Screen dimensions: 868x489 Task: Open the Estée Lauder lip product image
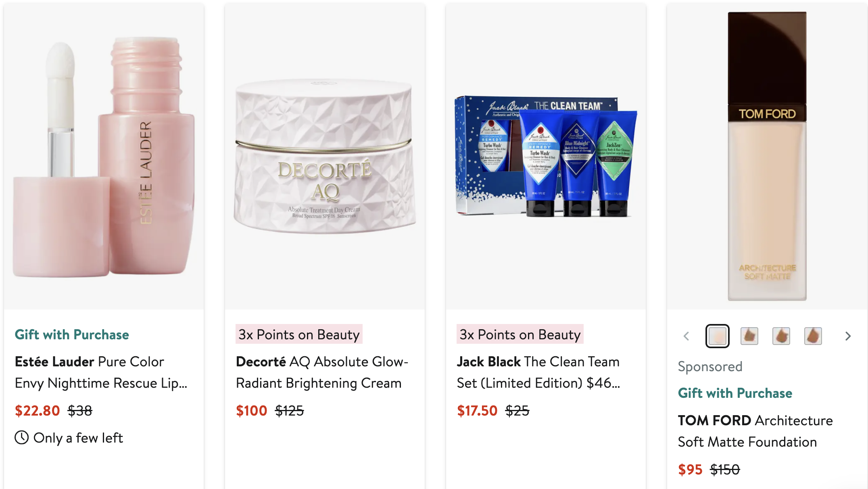click(104, 157)
